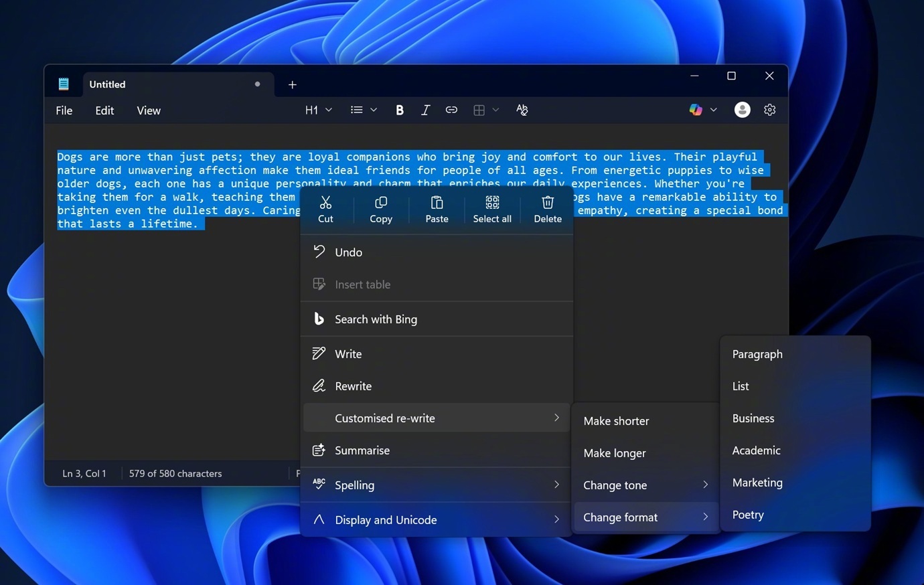
Task: Insert a hyperlink using the link icon
Action: (x=451, y=110)
